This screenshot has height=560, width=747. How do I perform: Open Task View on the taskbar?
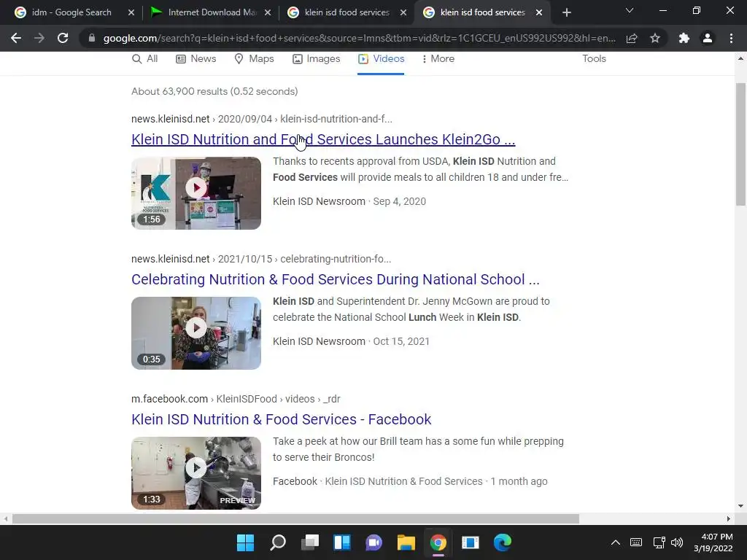point(310,542)
